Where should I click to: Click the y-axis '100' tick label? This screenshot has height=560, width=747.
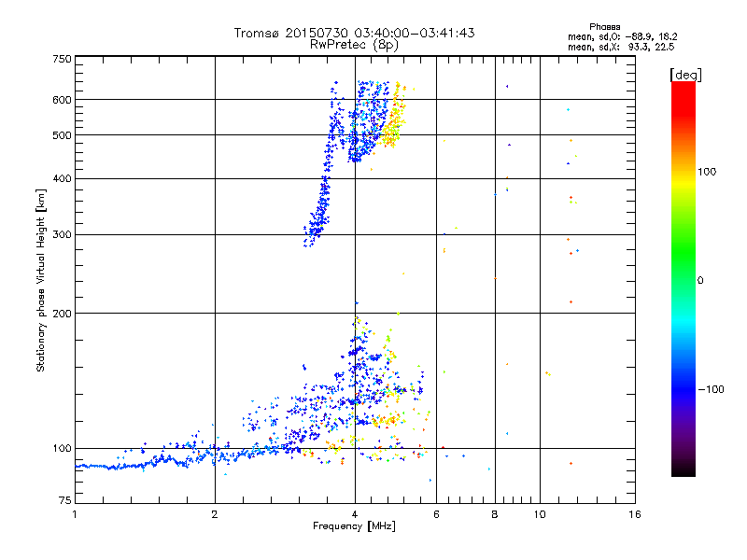click(x=62, y=448)
